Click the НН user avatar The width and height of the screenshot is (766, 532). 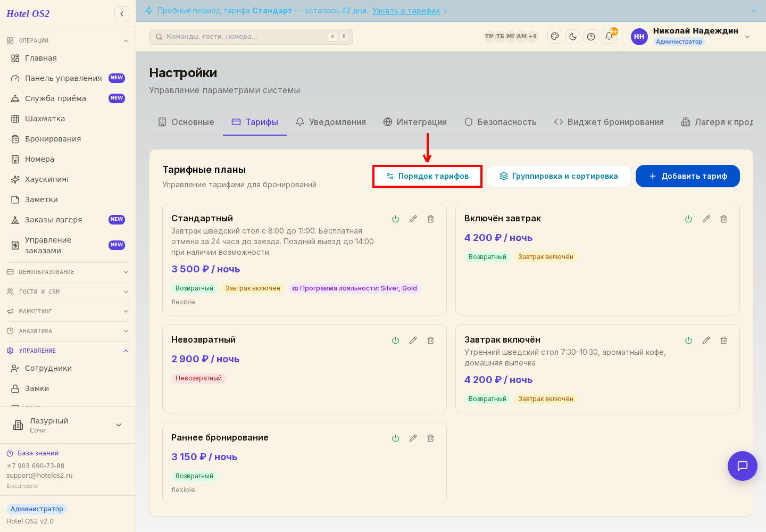coord(639,37)
